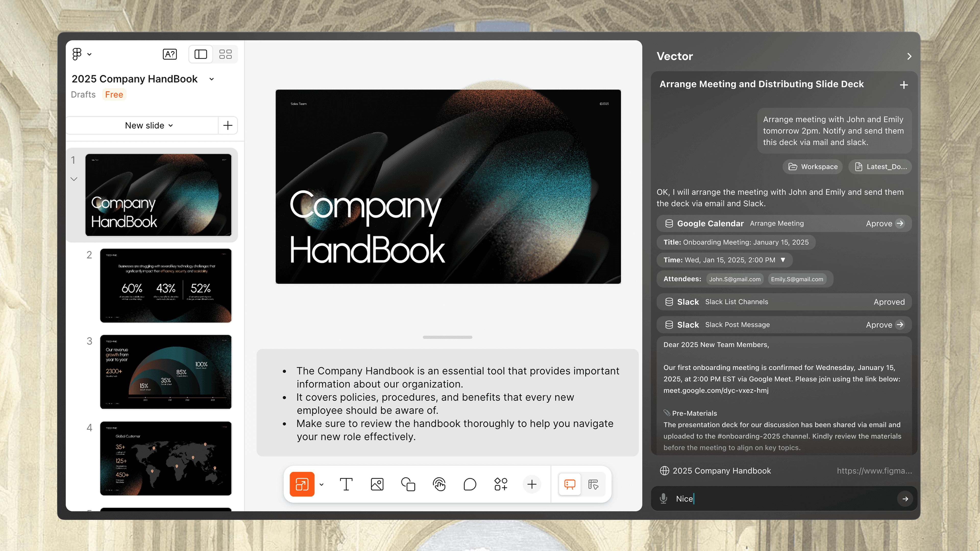Click the missing fonts A? icon
The image size is (980, 551).
tap(170, 54)
